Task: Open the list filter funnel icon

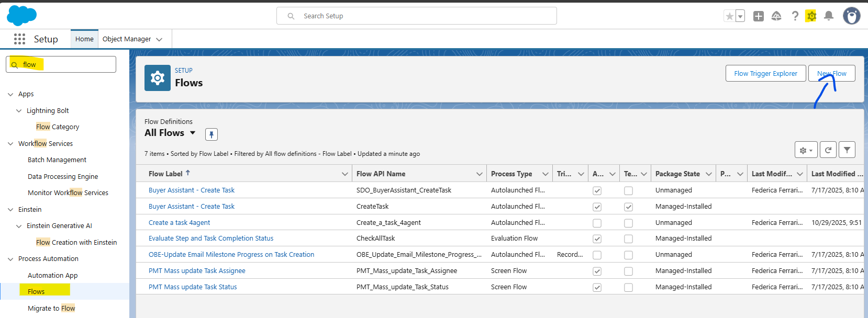Action: pos(847,150)
